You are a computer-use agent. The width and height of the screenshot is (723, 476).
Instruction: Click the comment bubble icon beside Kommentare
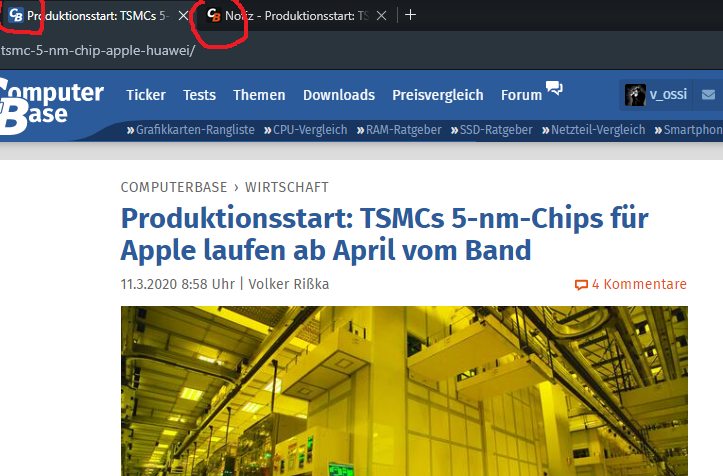(581, 285)
